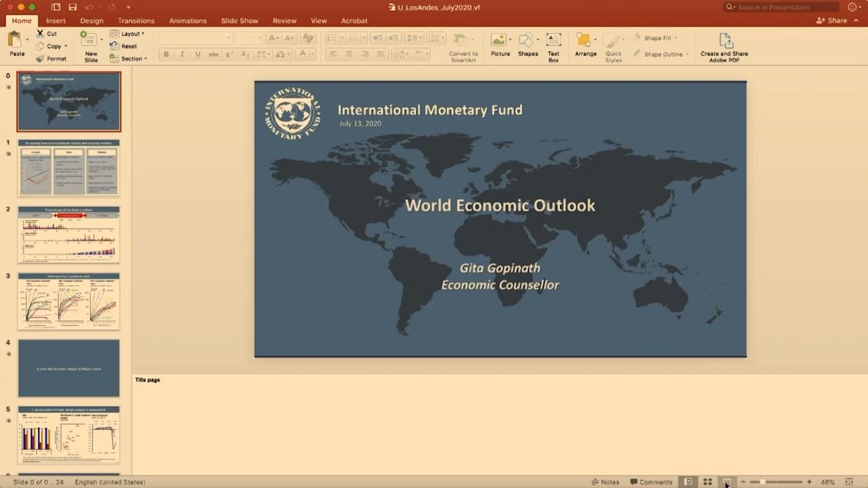Click Convert to SmartArt
The height and width of the screenshot is (488, 868).
[x=463, y=47]
